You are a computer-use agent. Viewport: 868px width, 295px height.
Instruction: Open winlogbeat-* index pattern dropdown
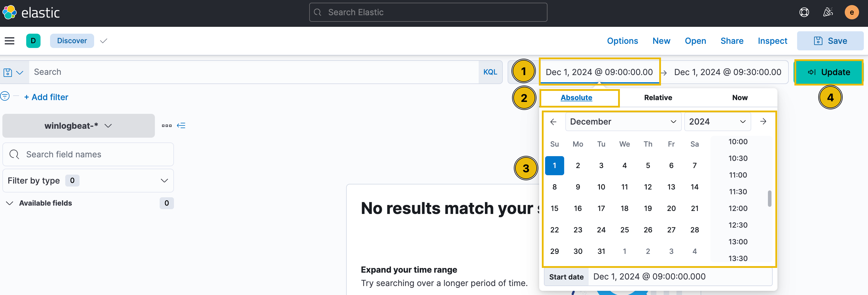coord(79,126)
